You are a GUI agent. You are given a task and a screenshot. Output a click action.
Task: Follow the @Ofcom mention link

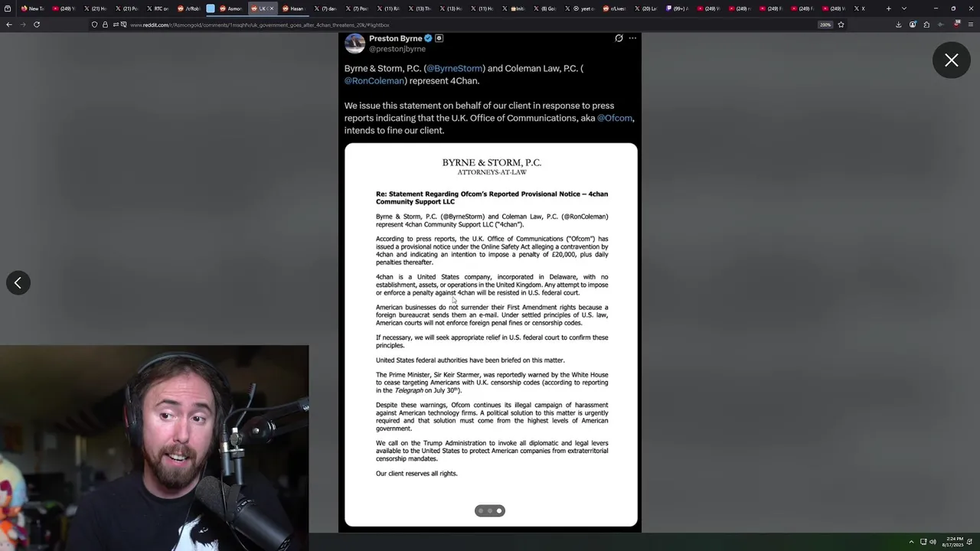(615, 118)
